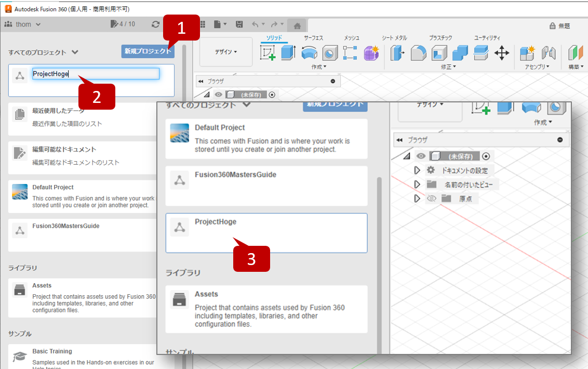
Task: Select the Create Sketch tool in main toolbar
Action: pyautogui.click(x=268, y=52)
